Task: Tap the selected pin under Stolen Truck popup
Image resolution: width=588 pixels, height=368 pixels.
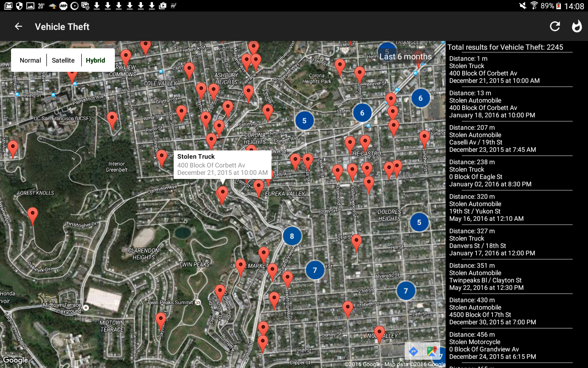Action: [222, 195]
